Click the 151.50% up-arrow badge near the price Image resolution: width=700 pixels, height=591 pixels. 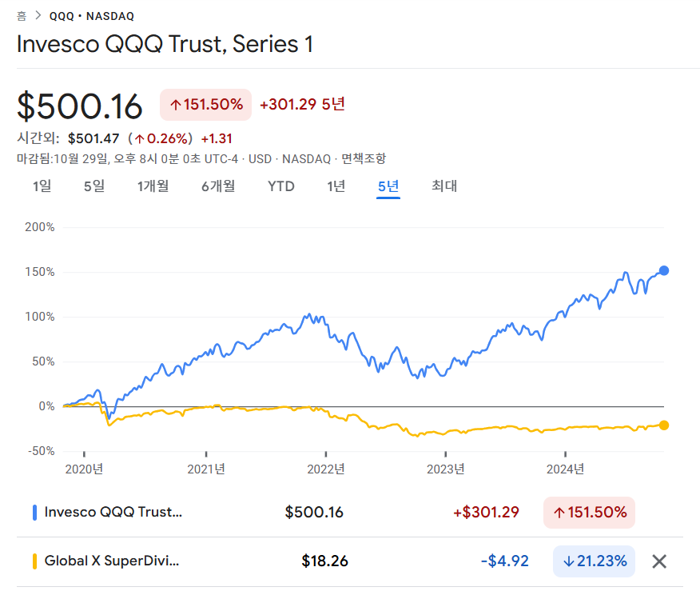click(206, 105)
